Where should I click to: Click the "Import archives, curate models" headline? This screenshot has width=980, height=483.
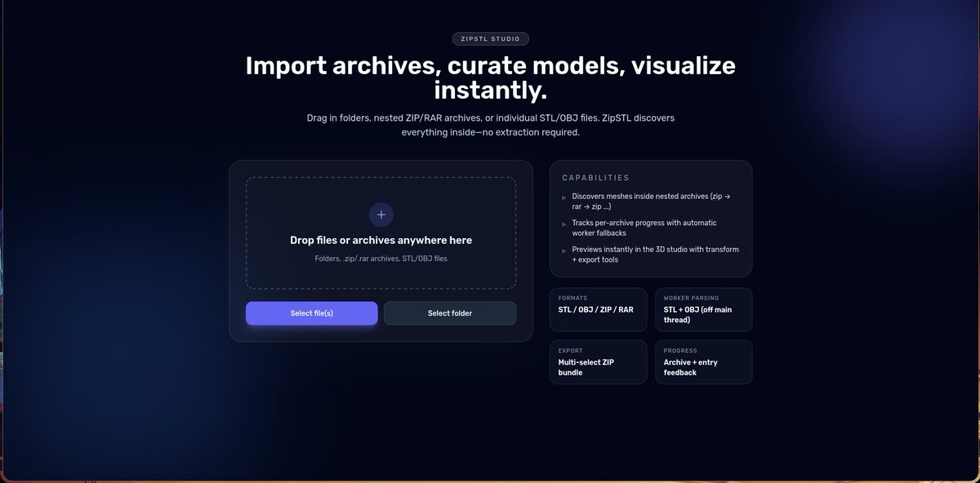tap(490, 78)
